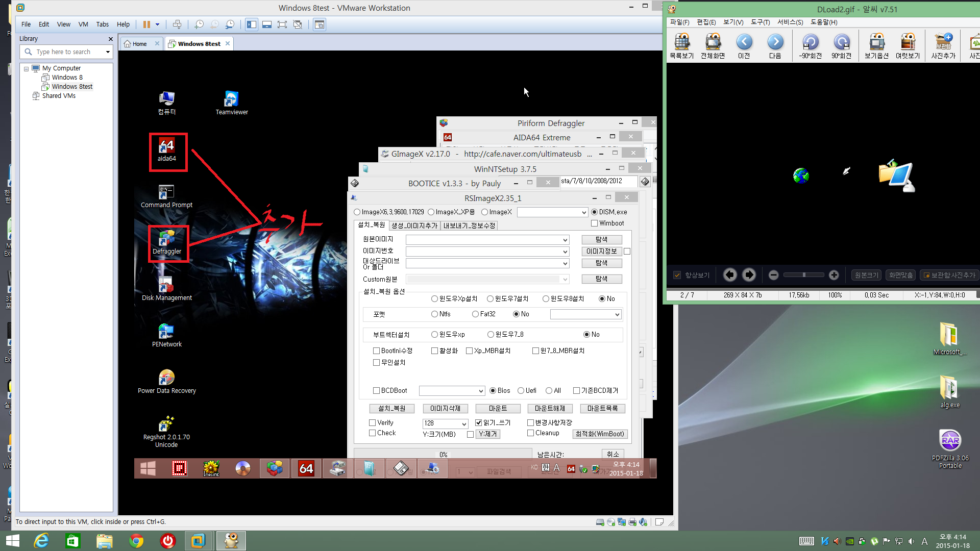Image resolution: width=980 pixels, height=551 pixels.
Task: Open Power Data Recovery shortcut in VM
Action: point(166,382)
